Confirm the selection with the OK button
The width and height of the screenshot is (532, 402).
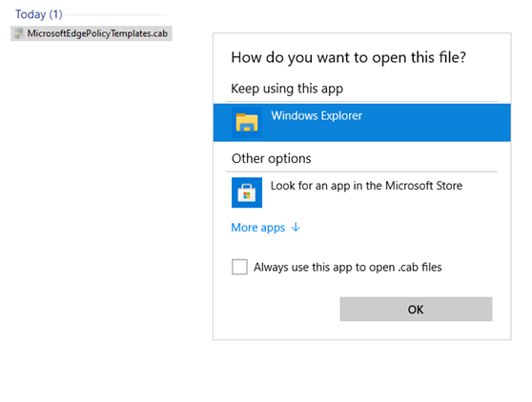(416, 310)
